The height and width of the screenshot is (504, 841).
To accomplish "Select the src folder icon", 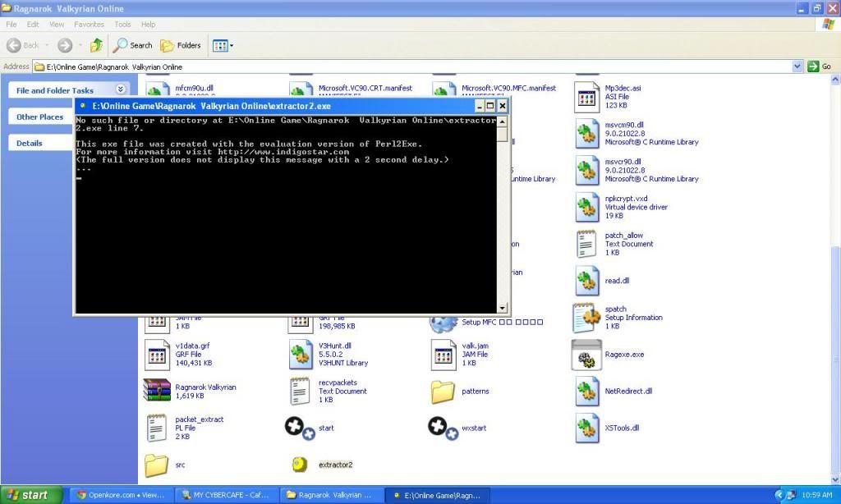I will pyautogui.click(x=157, y=465).
